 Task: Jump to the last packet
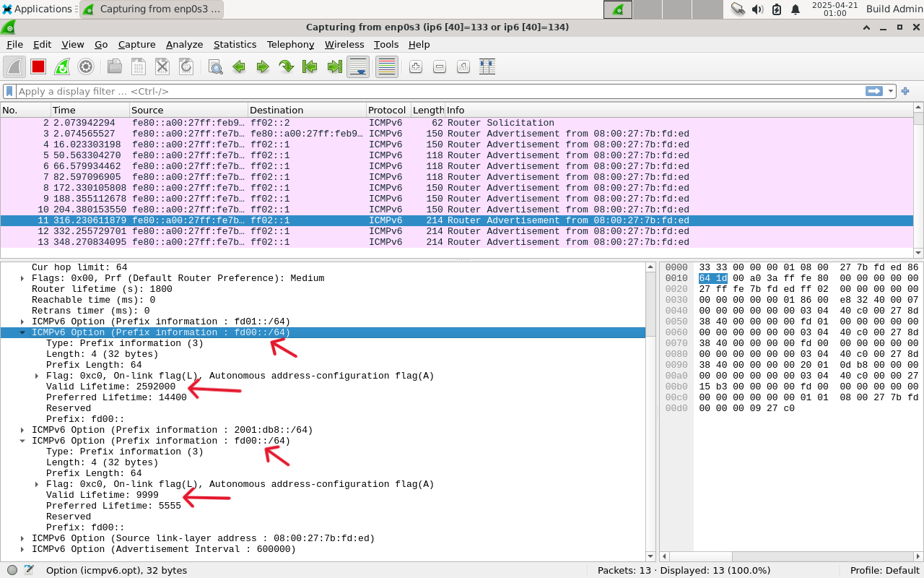pyautogui.click(x=334, y=66)
